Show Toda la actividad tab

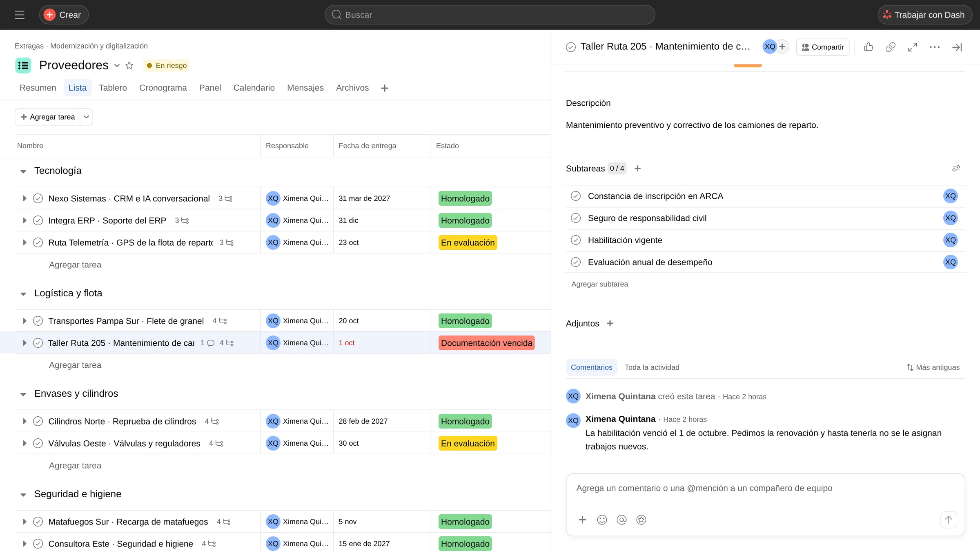tap(652, 367)
